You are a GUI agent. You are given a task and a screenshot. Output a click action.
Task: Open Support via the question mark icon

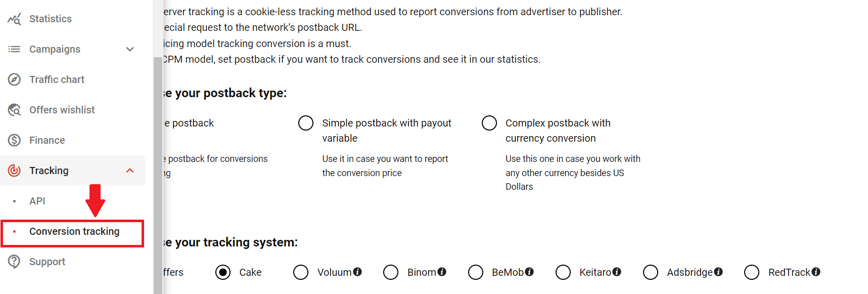coord(14,262)
